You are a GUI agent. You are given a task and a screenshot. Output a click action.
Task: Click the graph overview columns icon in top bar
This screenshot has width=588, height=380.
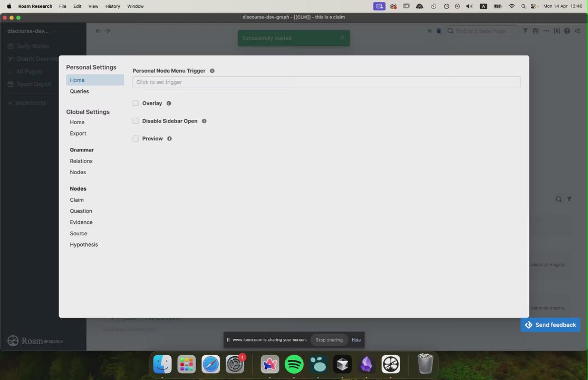(x=557, y=31)
